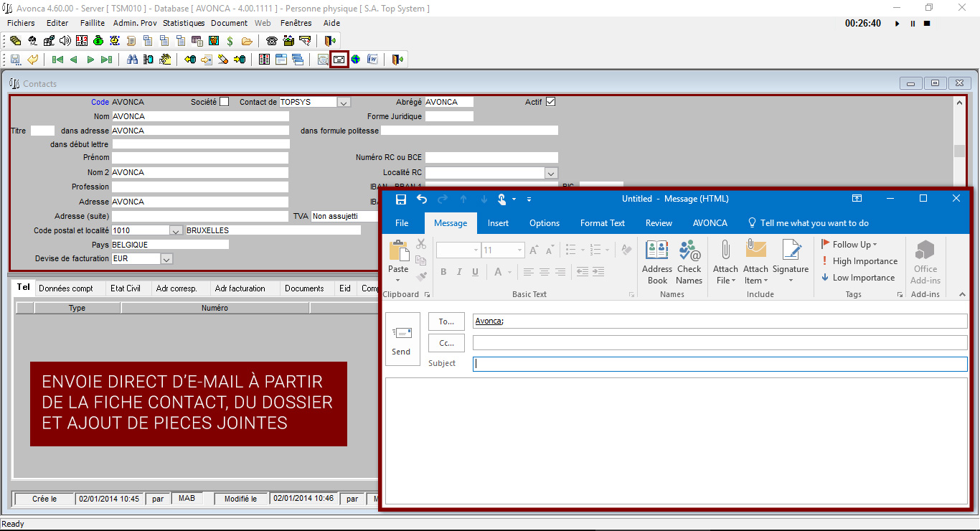
Task: Open the font size dropdown showing 11
Action: pos(520,250)
